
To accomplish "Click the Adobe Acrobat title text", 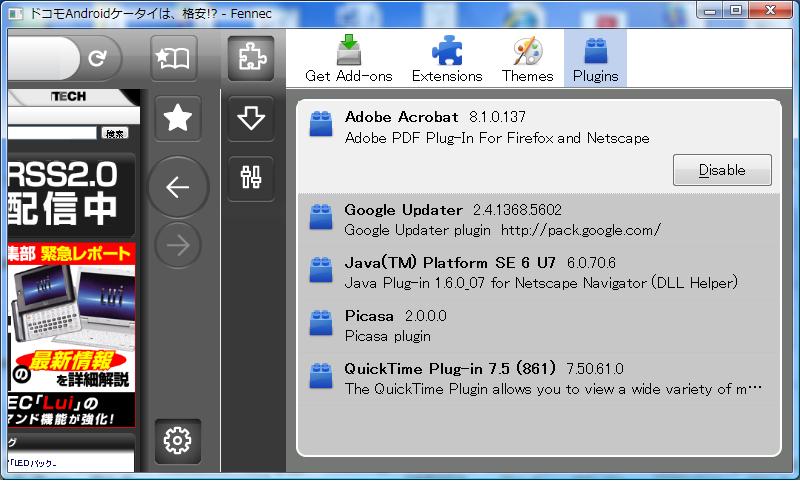I will click(402, 117).
